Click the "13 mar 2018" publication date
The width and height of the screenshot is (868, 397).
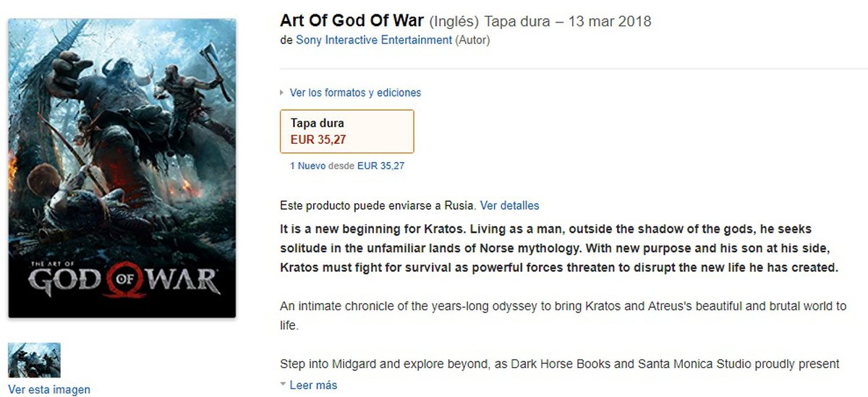[610, 22]
